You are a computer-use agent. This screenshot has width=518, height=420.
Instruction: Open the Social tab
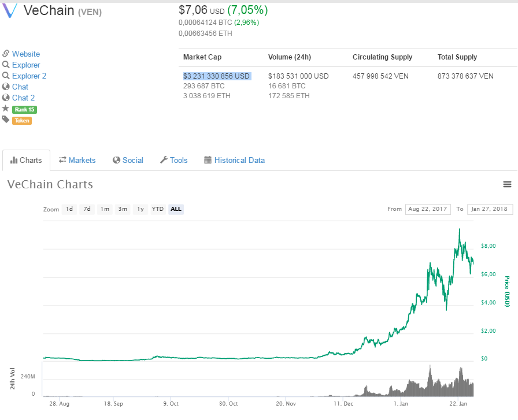coord(128,160)
